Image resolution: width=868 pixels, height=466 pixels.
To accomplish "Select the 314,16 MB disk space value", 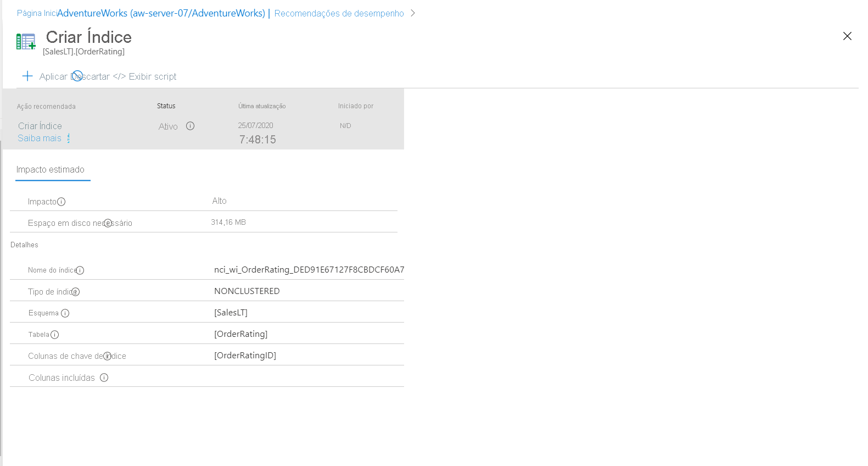I will pyautogui.click(x=228, y=222).
